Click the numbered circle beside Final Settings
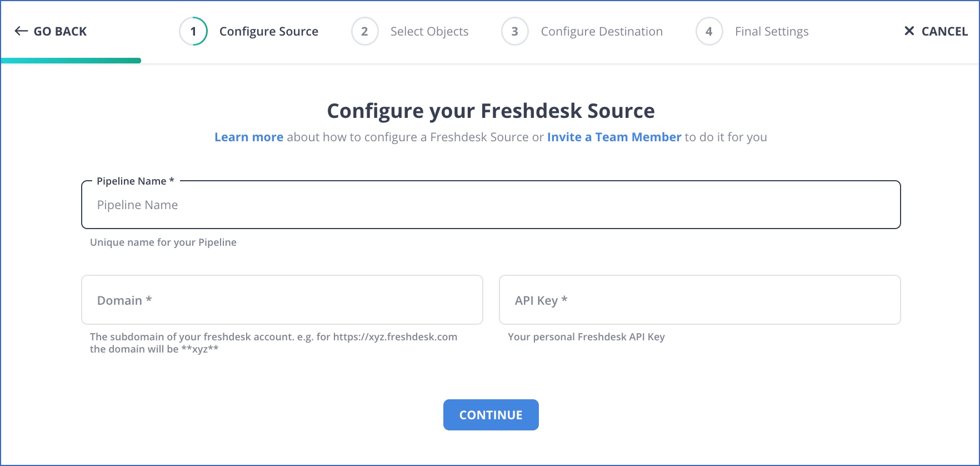The height and width of the screenshot is (466, 980). tap(709, 31)
